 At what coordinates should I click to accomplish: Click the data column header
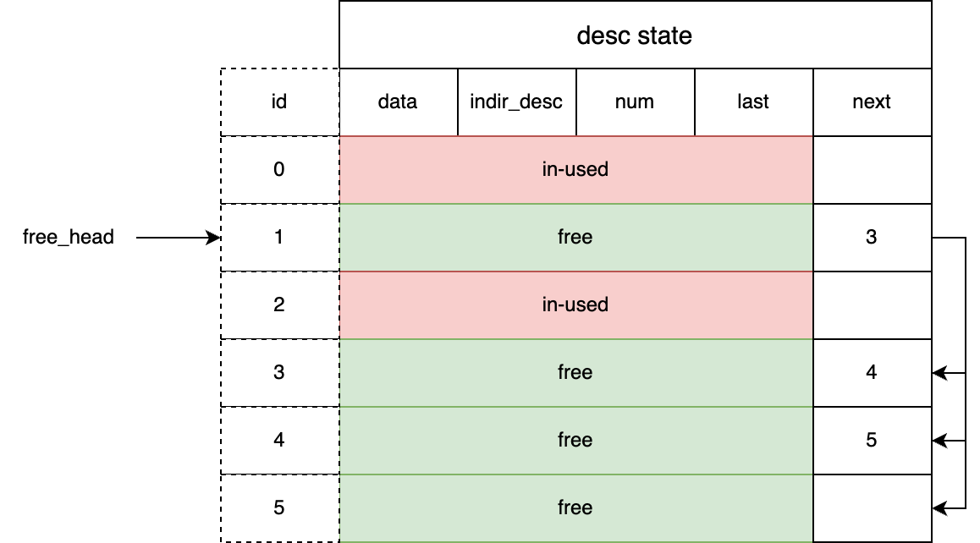[x=398, y=101]
